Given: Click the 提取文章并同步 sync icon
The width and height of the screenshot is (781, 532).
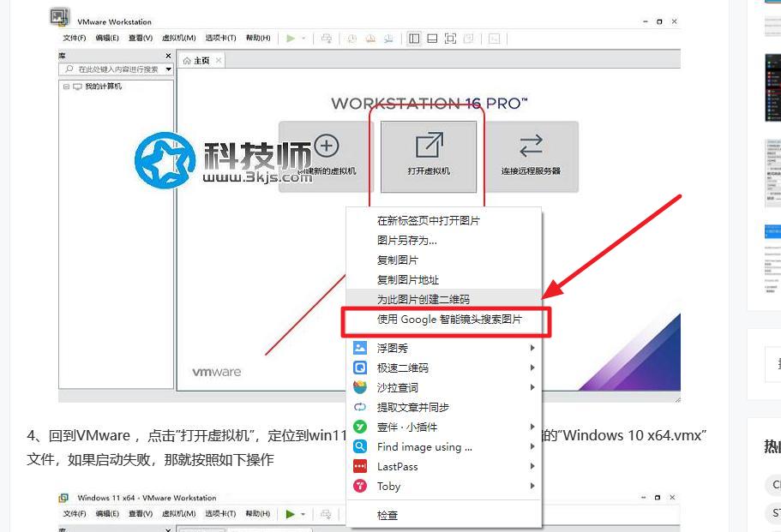Looking at the screenshot, I should 359,407.
